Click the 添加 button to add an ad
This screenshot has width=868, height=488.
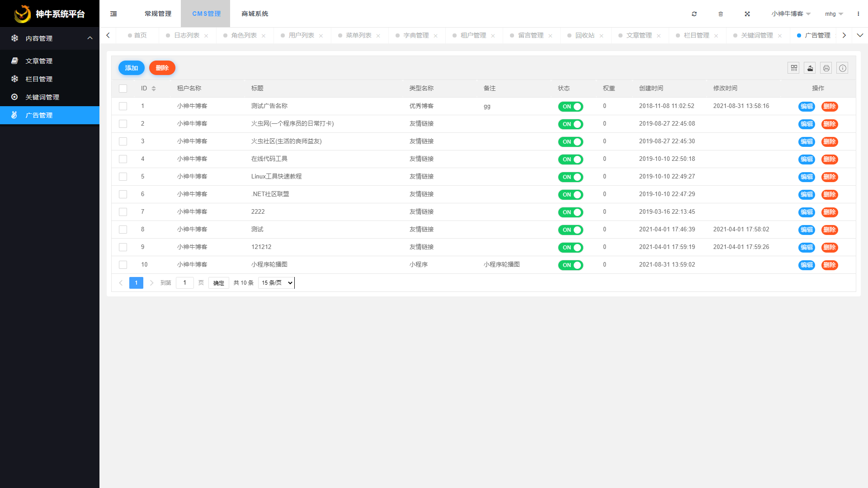coord(131,68)
